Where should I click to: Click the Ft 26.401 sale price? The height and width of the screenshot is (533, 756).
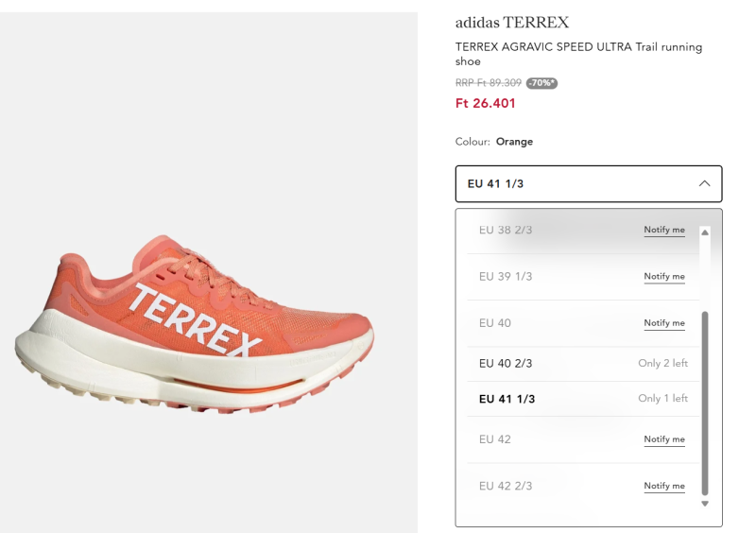[486, 103]
